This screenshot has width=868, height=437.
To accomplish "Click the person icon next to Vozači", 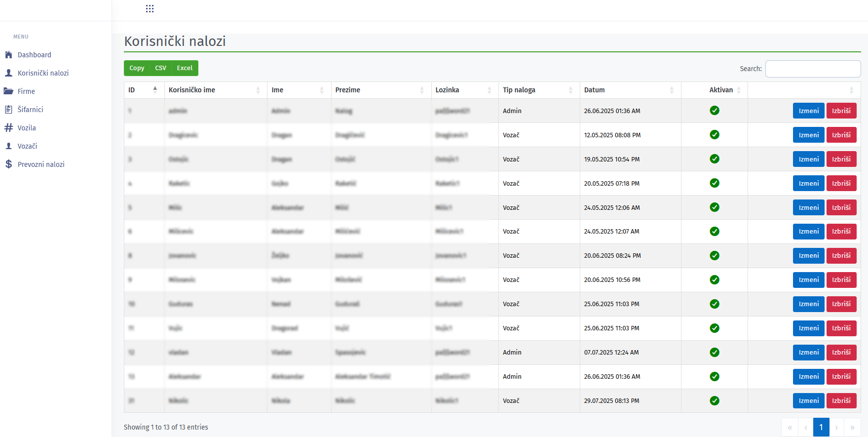I will click(8, 146).
